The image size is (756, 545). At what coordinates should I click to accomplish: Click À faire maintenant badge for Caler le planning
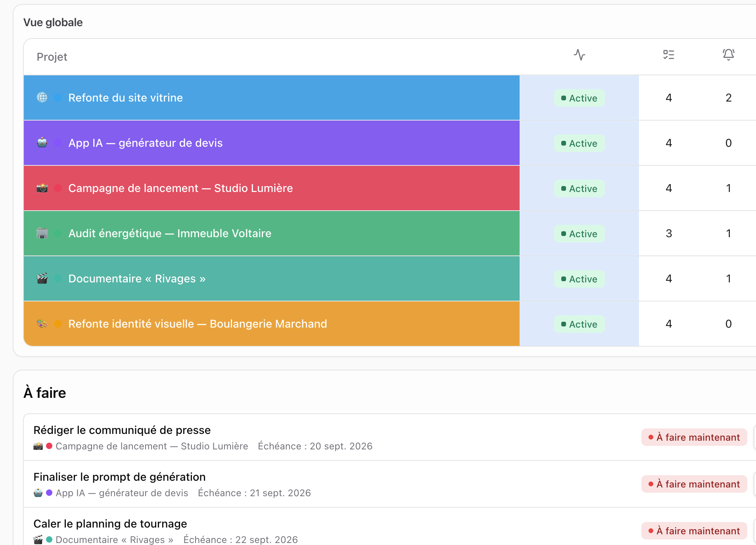(x=694, y=531)
